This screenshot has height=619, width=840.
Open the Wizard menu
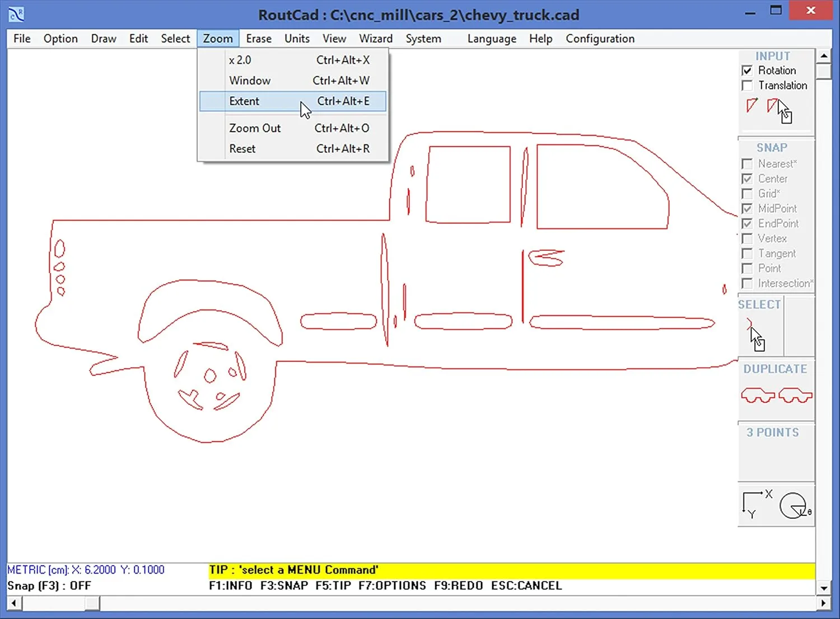pos(375,39)
